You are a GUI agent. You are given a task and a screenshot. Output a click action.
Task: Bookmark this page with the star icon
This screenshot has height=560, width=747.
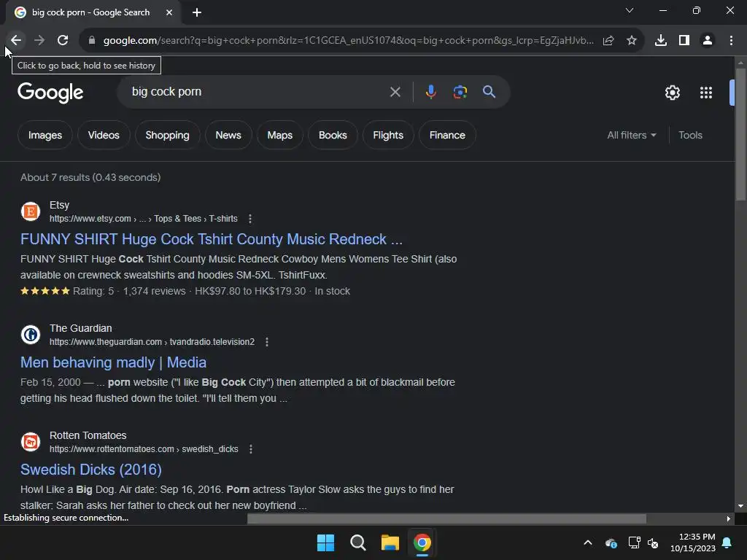[x=632, y=41]
